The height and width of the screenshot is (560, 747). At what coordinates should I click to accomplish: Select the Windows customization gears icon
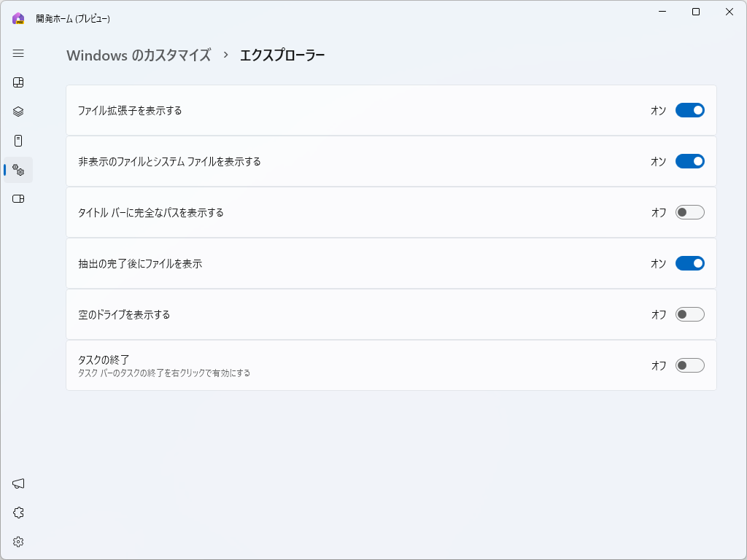(x=18, y=169)
